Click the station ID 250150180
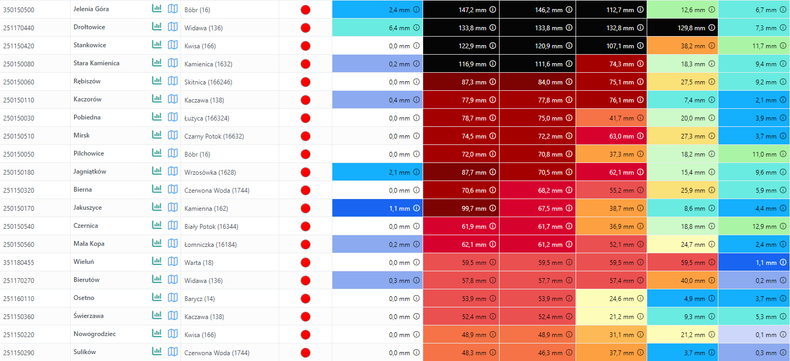Screen dimensions: 790x361 tap(18, 172)
